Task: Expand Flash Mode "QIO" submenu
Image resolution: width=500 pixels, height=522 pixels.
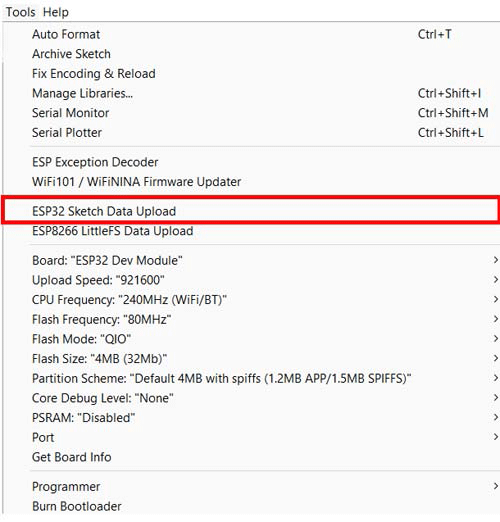Action: click(x=251, y=339)
